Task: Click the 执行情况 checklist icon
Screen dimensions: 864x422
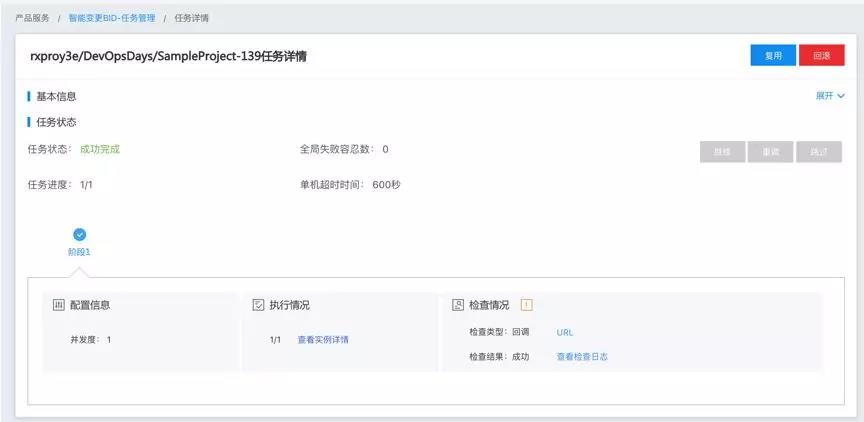Action: pos(258,305)
